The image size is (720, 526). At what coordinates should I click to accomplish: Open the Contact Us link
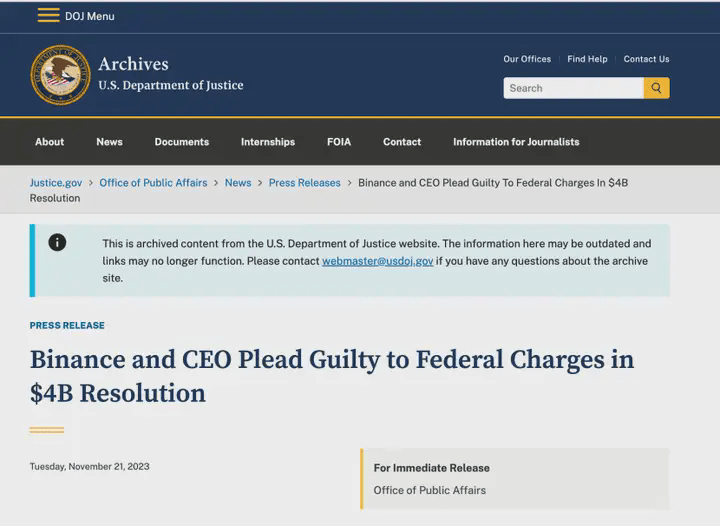click(646, 59)
